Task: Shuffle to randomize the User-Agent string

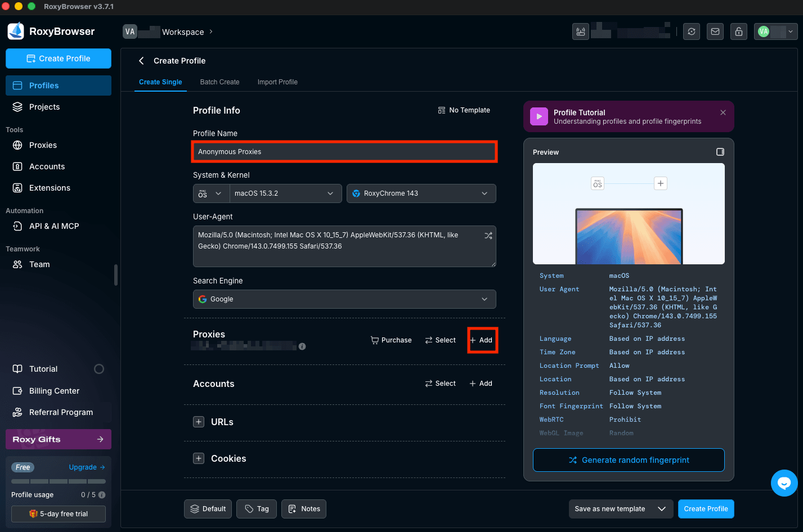Action: [x=488, y=236]
